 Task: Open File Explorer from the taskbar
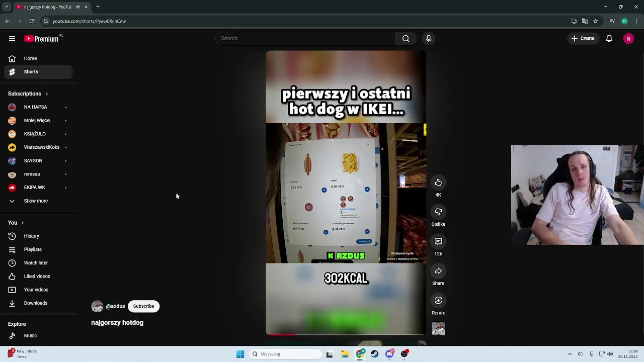[x=345, y=354]
